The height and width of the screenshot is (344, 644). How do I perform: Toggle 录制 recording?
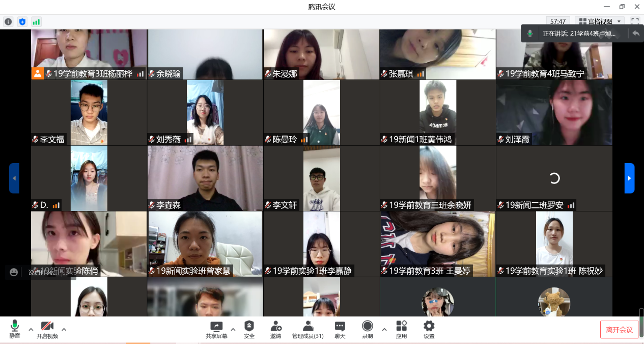click(x=368, y=329)
